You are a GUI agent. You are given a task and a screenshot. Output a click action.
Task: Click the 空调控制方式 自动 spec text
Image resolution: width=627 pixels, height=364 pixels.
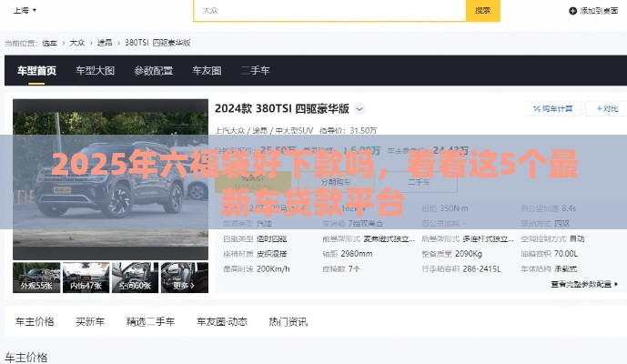[x=552, y=238]
